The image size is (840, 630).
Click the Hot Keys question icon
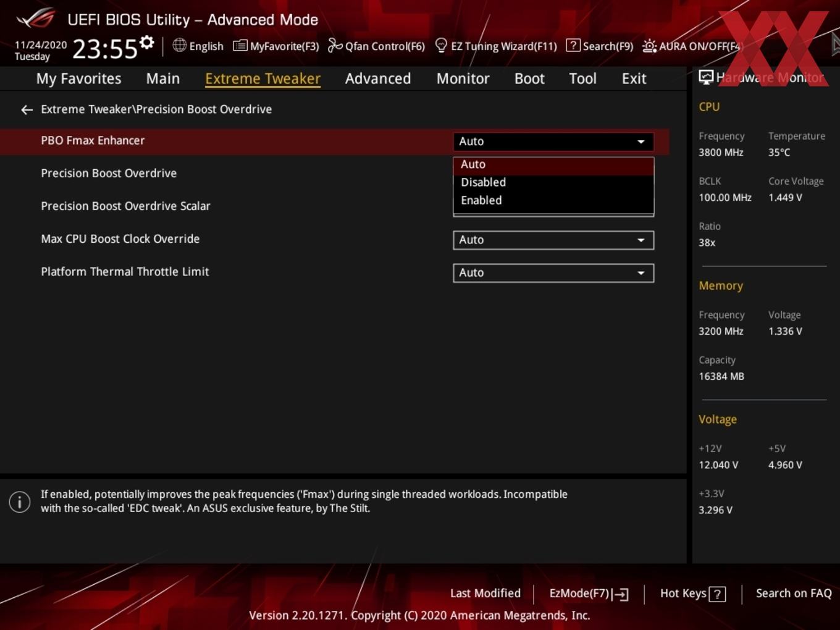[x=717, y=594]
